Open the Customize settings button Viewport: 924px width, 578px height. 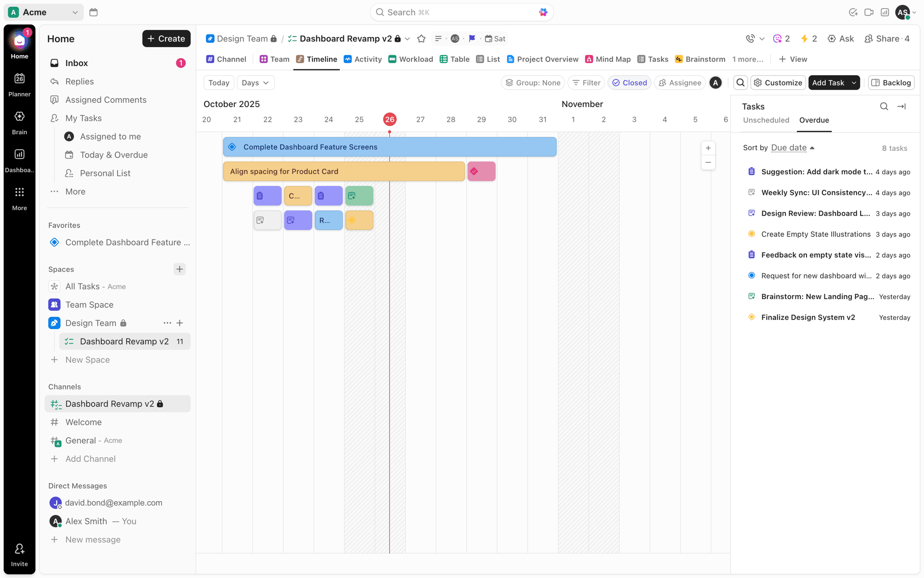[778, 82]
